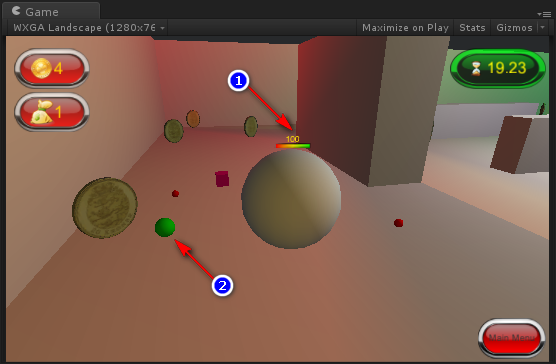Open WXGA Landscape resolution dropdown
The height and width of the screenshot is (364, 556).
(88, 28)
